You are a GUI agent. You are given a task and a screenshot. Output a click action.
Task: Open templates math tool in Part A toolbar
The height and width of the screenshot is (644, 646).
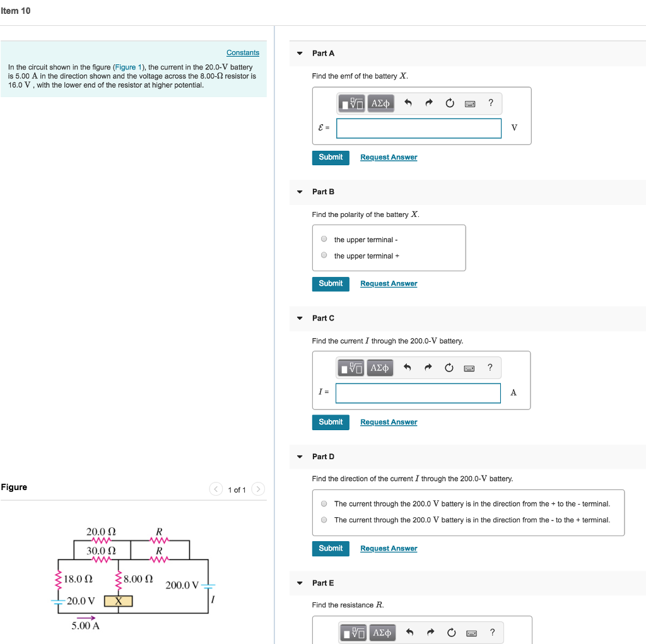pyautogui.click(x=351, y=103)
